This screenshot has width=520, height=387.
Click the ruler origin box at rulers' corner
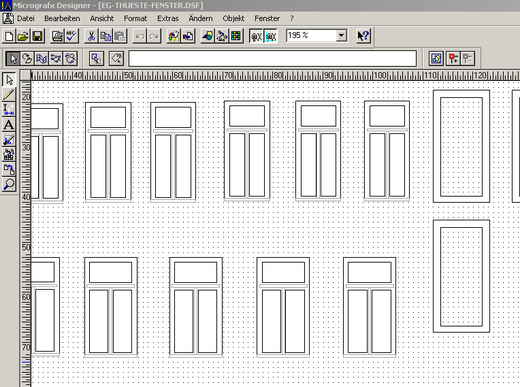coord(25,75)
